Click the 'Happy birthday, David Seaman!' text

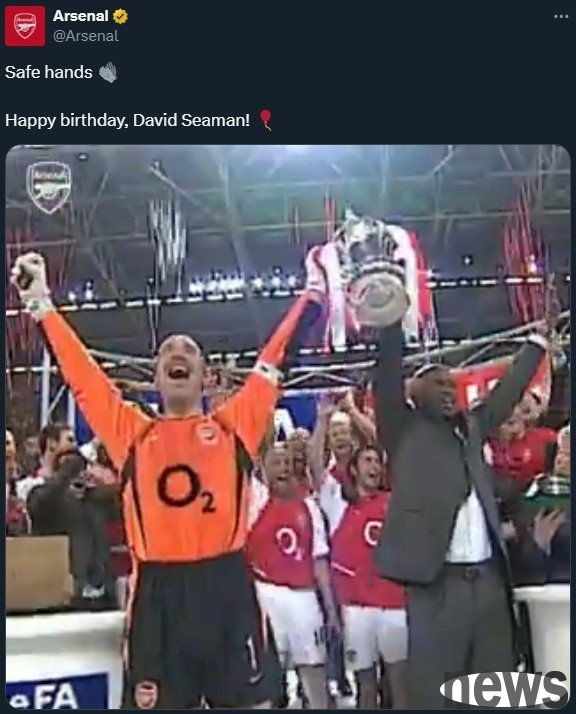pos(127,121)
